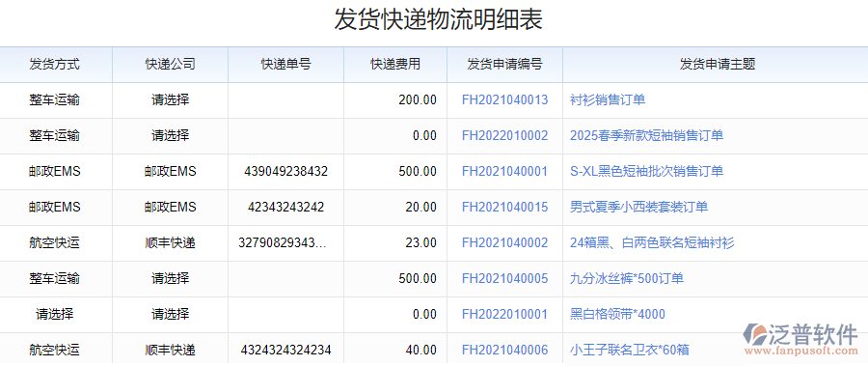The width and height of the screenshot is (868, 366).
Task: Select shipping method 邮政EMS in FH2021040015 row
Action: tap(54, 207)
